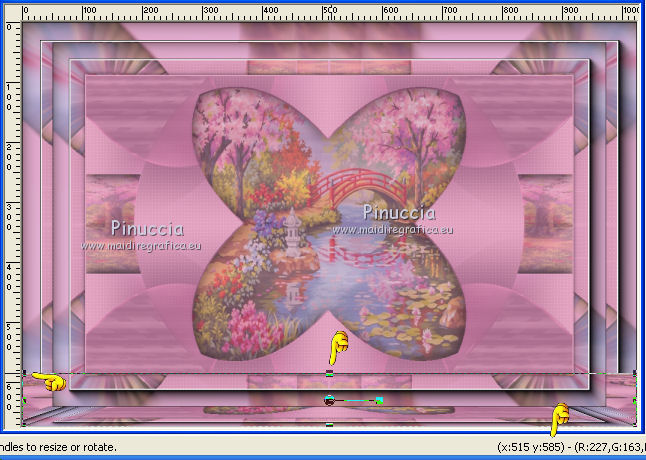Click the rotation pivot center of the selection
The height and width of the screenshot is (460, 646).
(x=329, y=400)
